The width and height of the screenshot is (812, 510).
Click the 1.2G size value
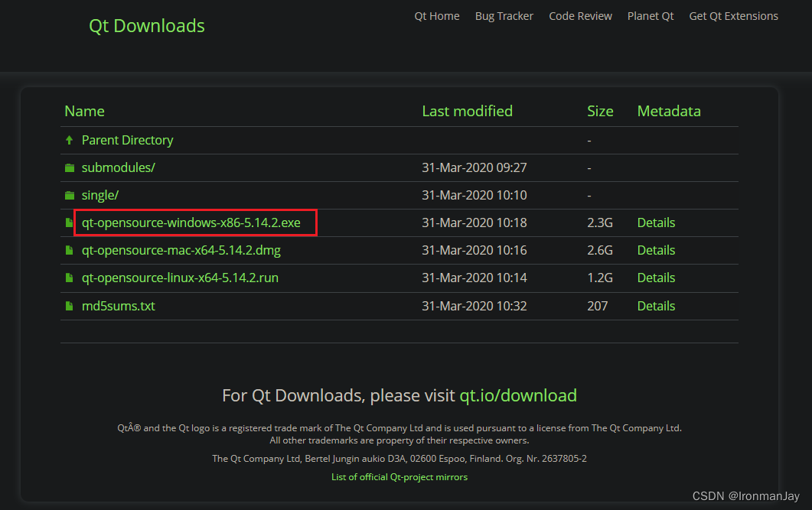point(600,278)
